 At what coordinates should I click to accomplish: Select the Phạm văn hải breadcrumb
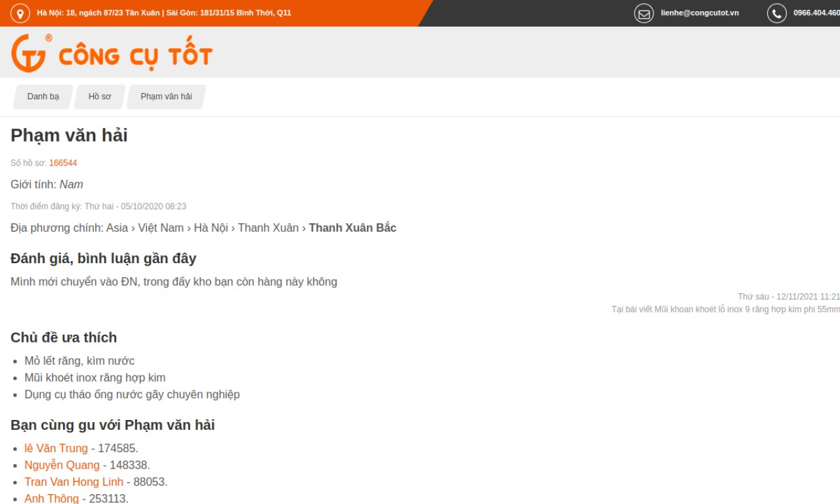click(x=166, y=96)
